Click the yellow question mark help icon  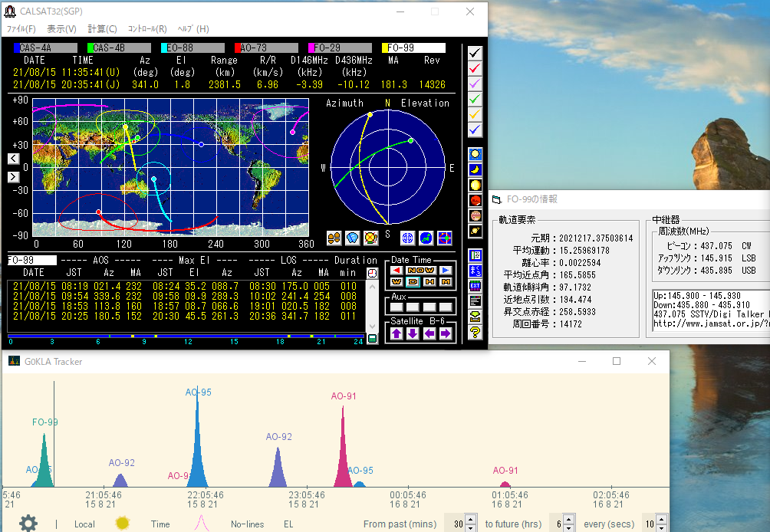click(x=475, y=332)
